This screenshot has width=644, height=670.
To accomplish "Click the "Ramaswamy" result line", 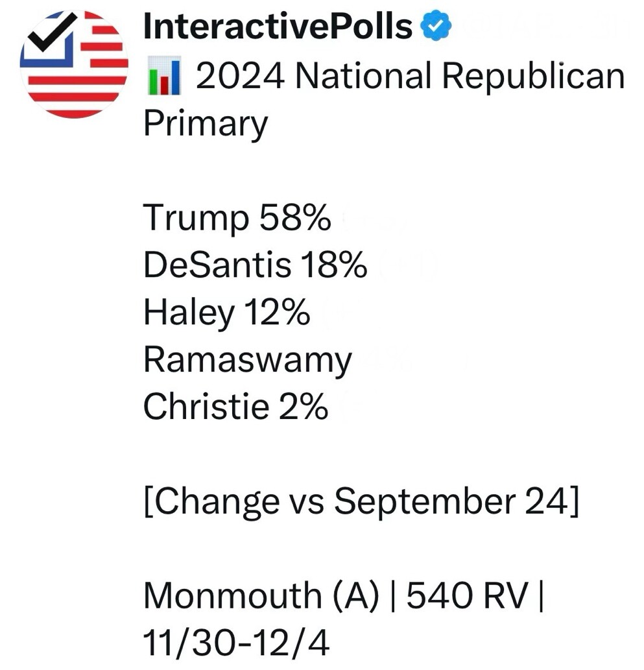I will (x=248, y=360).
